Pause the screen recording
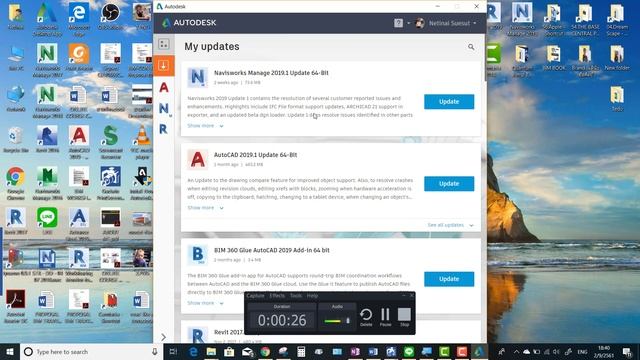640x360 pixels. click(385, 317)
